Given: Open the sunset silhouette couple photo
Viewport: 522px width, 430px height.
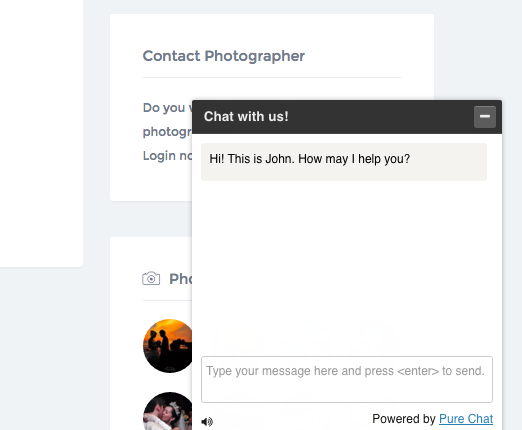Looking at the screenshot, I should [168, 346].
